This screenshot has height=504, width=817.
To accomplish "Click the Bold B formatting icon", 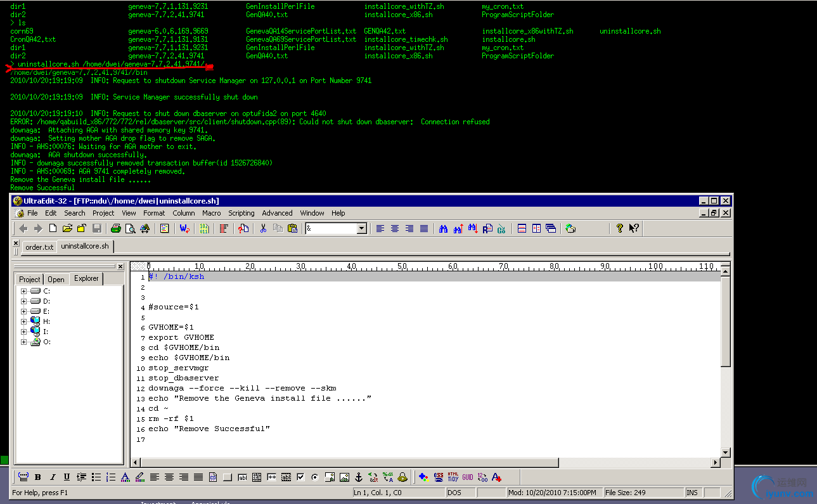I will pyautogui.click(x=38, y=477).
